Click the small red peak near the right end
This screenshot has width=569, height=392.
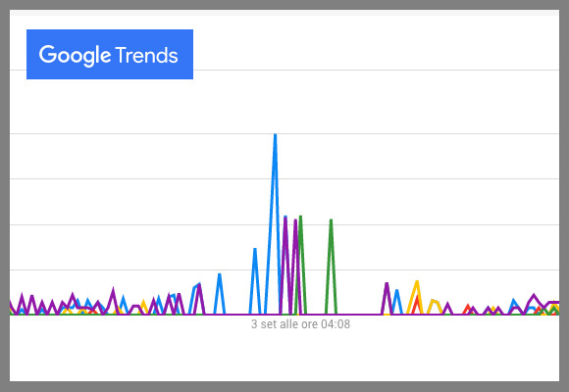pos(468,306)
